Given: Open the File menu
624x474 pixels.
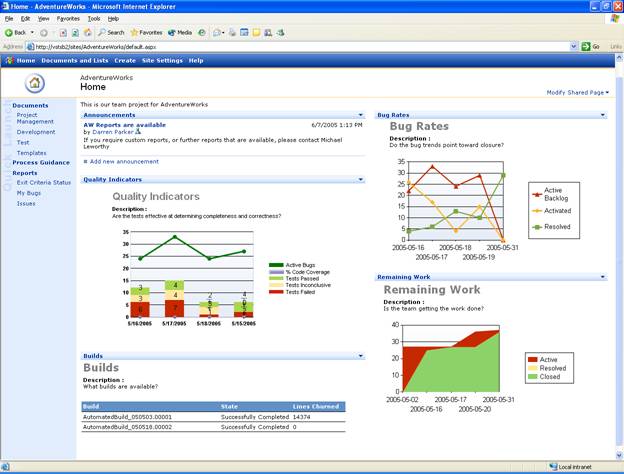Looking at the screenshot, I should point(9,19).
